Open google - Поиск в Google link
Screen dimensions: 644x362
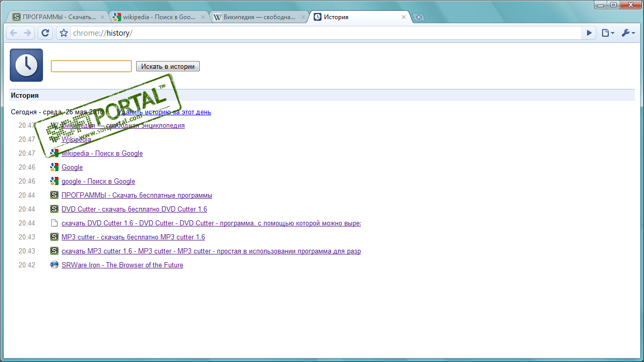point(98,181)
